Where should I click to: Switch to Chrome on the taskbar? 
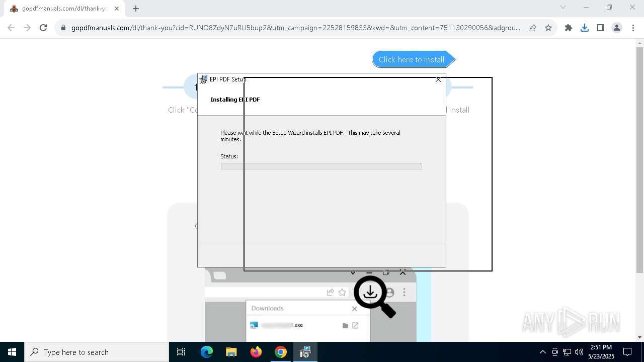(x=281, y=352)
